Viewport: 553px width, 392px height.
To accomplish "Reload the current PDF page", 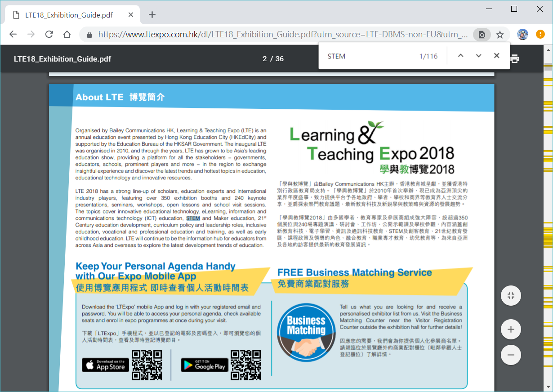I will click(49, 35).
